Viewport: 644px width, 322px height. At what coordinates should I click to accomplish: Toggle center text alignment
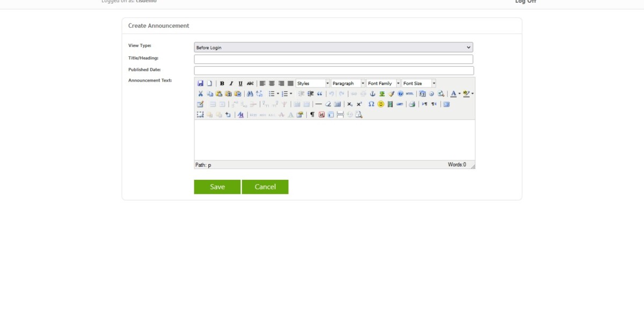tap(271, 83)
